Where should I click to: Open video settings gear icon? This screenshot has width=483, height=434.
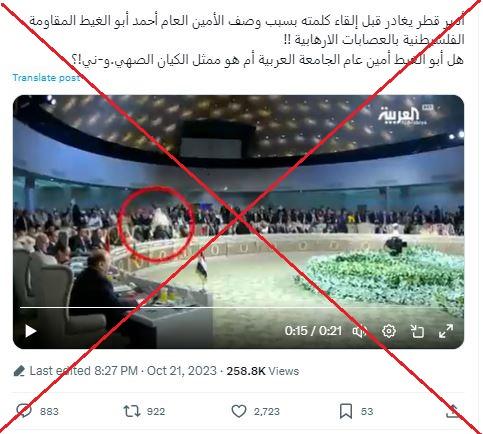coord(389,331)
